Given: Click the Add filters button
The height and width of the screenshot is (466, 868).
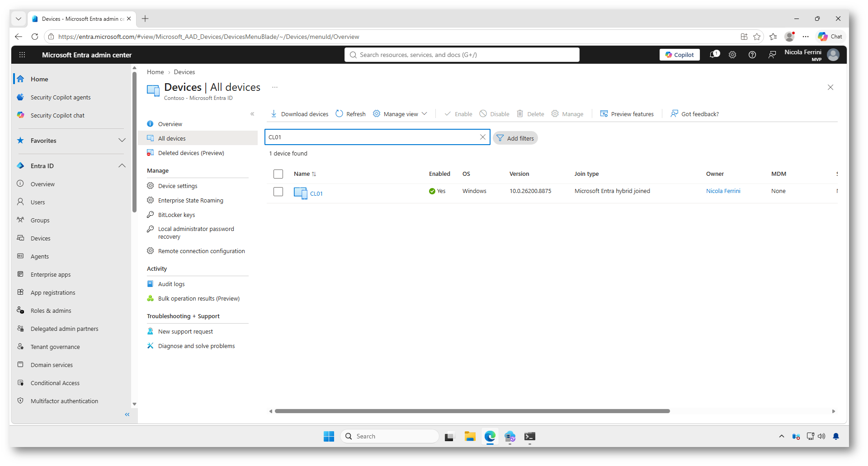Looking at the screenshot, I should tap(515, 138).
